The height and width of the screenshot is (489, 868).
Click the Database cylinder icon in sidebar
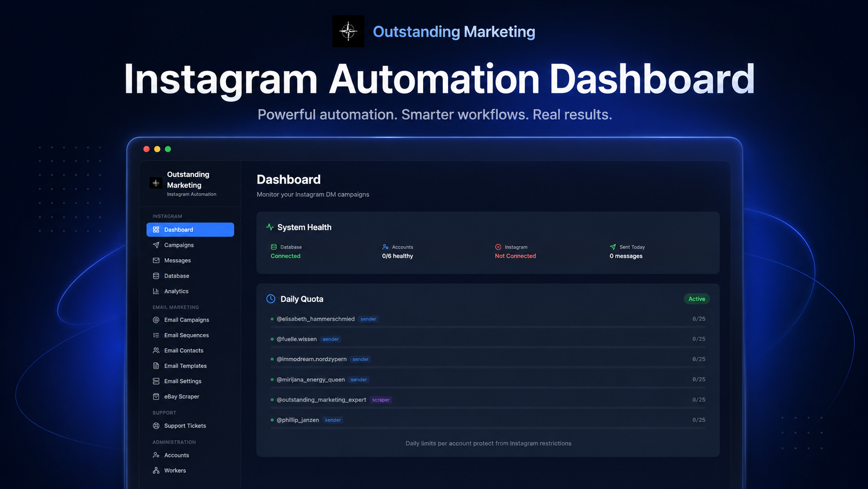tap(156, 276)
